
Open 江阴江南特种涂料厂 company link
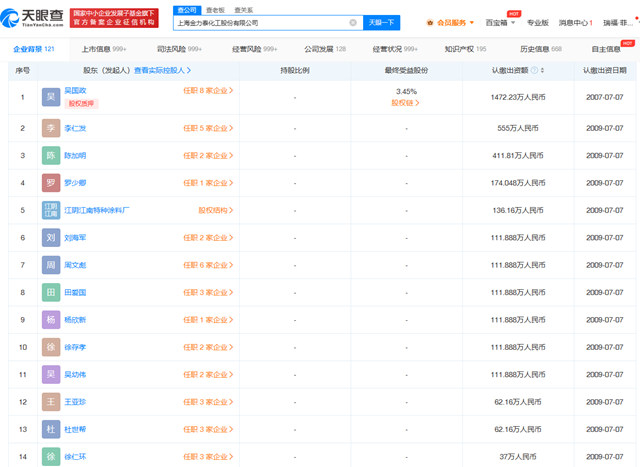pyautogui.click(x=97, y=210)
